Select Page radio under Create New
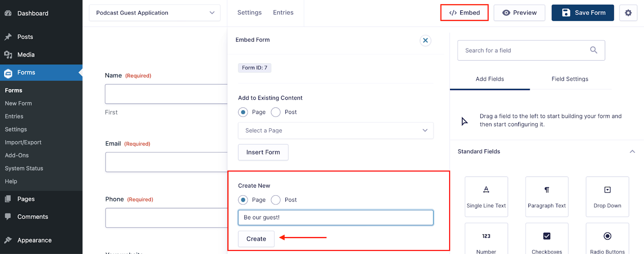The width and height of the screenshot is (644, 254). tap(243, 200)
